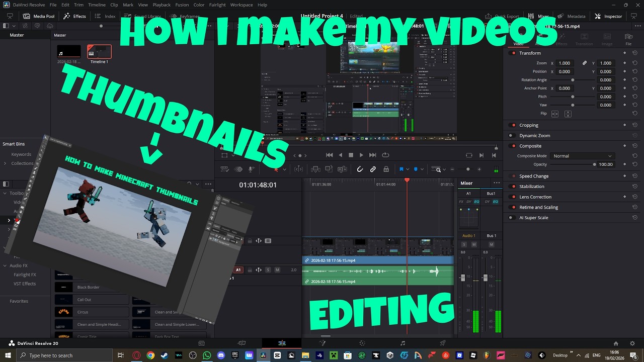Image resolution: width=644 pixels, height=362 pixels.
Task: Open the File menu
Action: 53,5
